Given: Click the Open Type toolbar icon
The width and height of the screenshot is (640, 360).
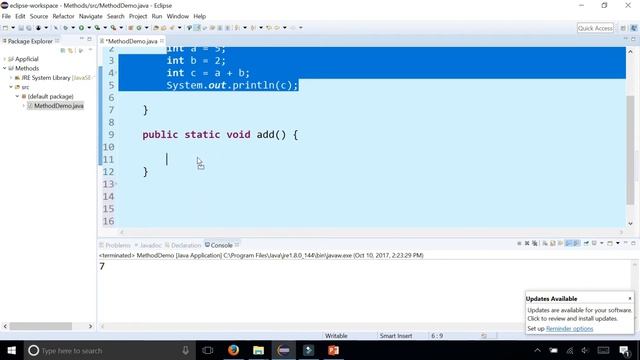Looking at the screenshot, I should tap(156, 28).
